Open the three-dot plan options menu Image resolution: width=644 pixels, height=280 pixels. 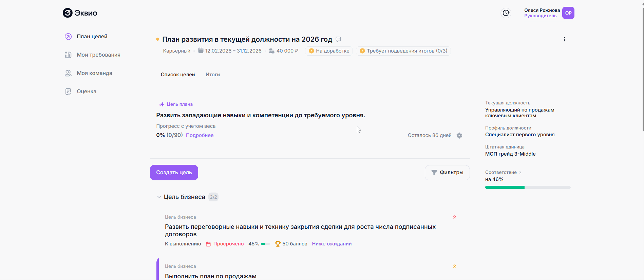564,39
